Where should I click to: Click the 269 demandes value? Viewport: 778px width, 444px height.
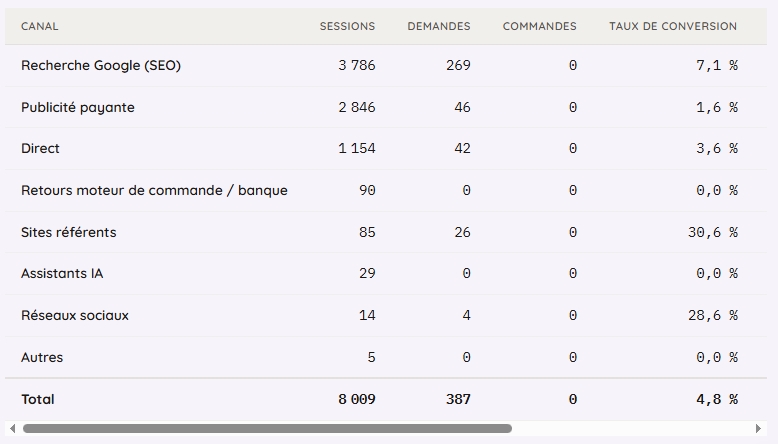[x=458, y=65]
